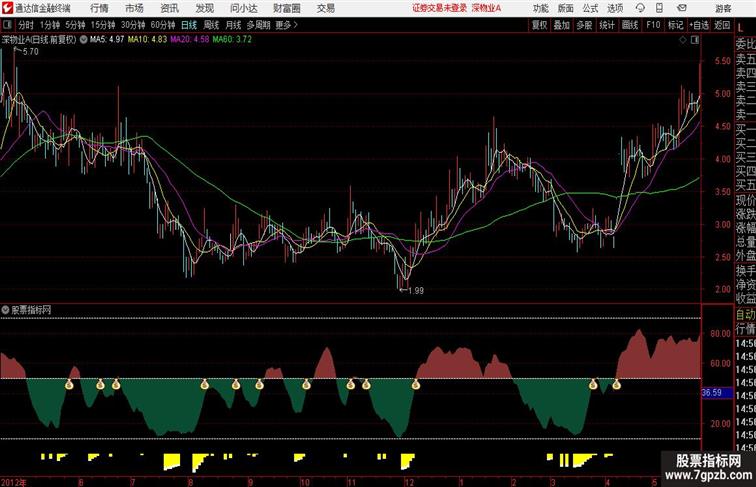Open the 选项 menu
Viewport: 756px width, 487px height.
pos(615,8)
